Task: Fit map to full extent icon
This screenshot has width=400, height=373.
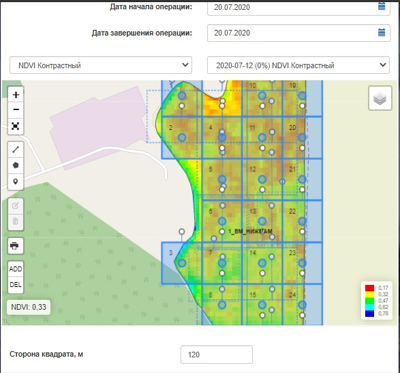Action: [x=16, y=126]
